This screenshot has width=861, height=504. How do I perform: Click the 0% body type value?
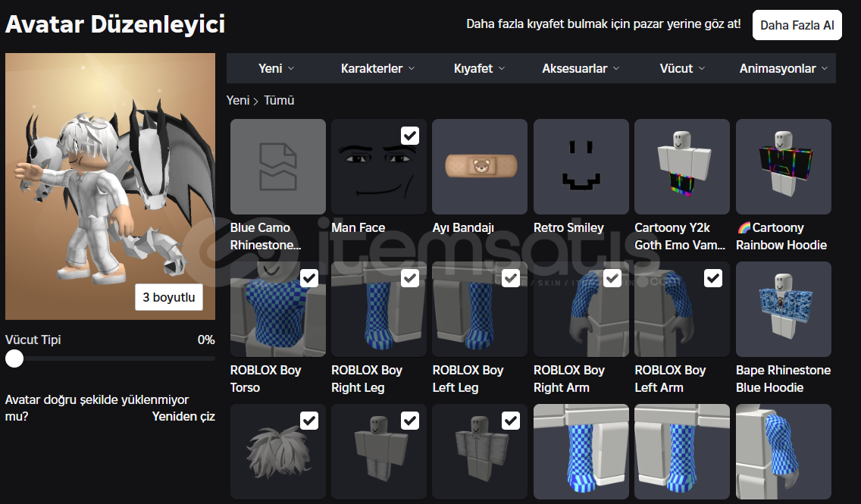coord(206,340)
